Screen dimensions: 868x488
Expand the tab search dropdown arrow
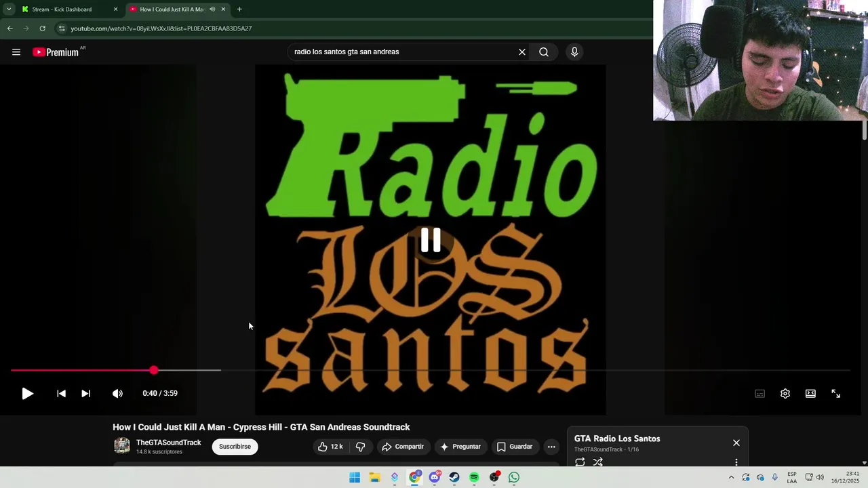(9, 9)
